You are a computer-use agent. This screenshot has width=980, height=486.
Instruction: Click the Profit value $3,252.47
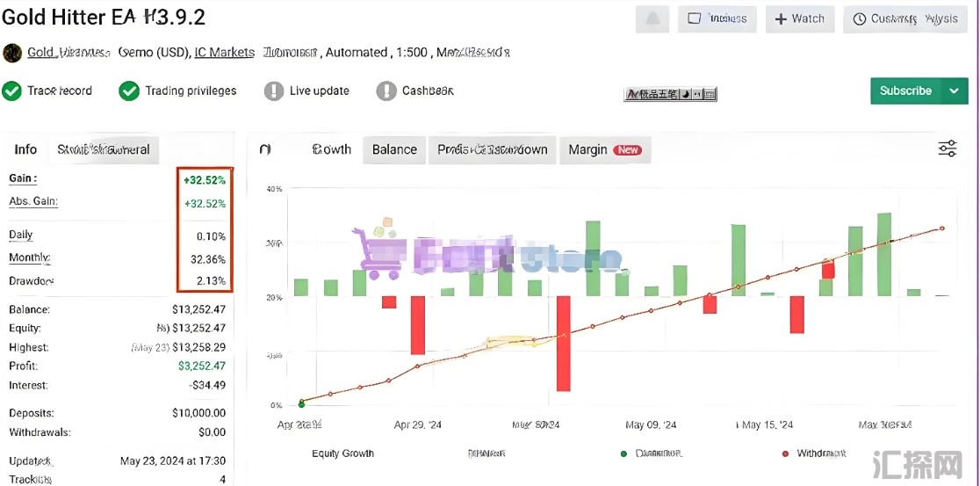(201, 366)
